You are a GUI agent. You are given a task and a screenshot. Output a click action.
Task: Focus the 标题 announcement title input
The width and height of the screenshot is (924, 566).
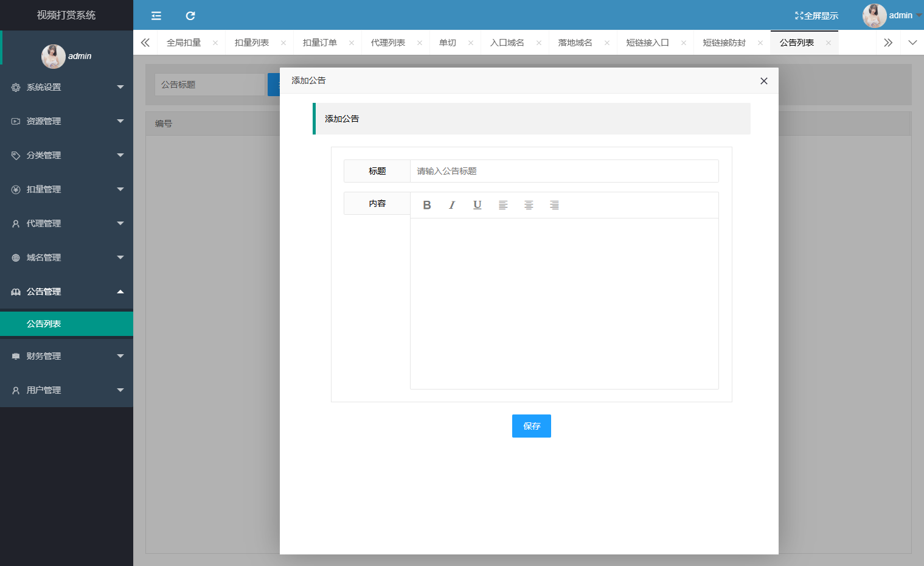pos(564,171)
